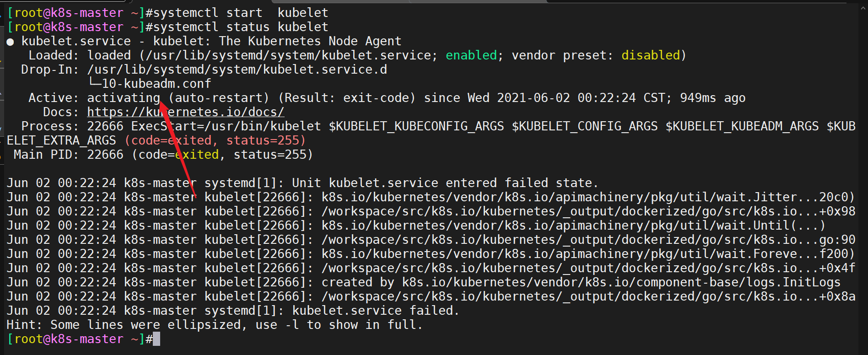Screen dimensions: 868x355
Task: Click the word 'activating' in the Active line
Action: point(124,98)
